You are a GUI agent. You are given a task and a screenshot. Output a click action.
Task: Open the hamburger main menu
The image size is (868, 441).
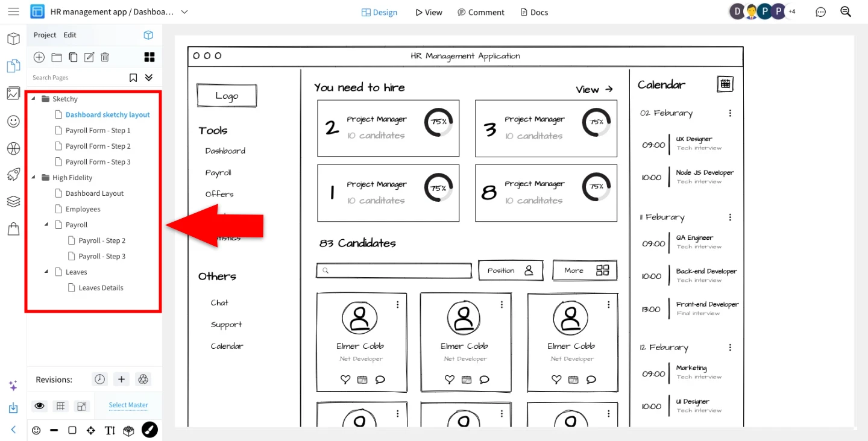point(13,12)
